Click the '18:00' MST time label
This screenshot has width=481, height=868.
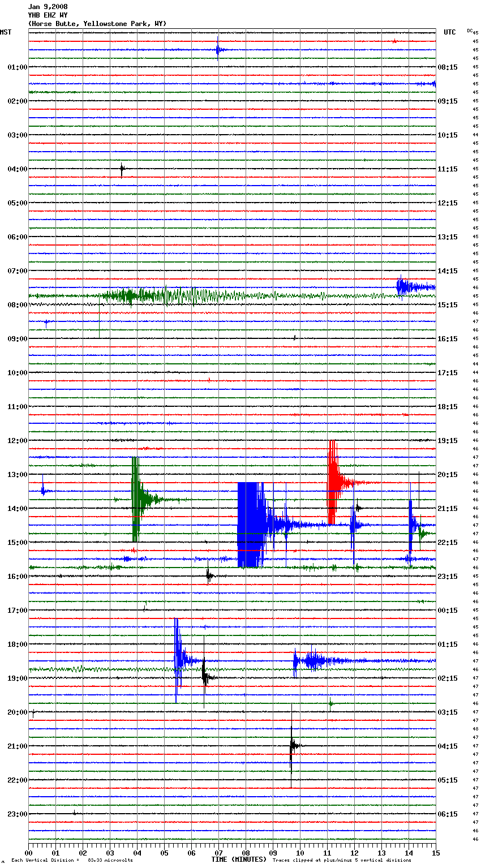(18, 644)
